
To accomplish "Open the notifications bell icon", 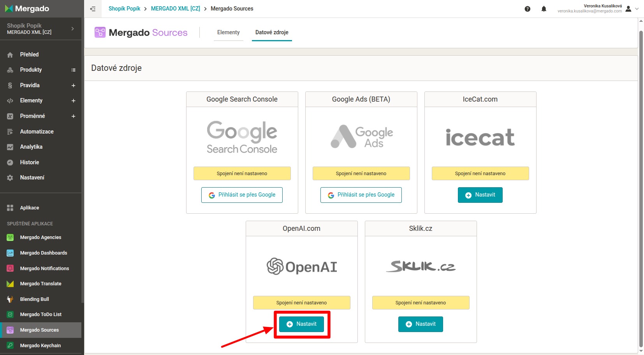I will coord(544,9).
